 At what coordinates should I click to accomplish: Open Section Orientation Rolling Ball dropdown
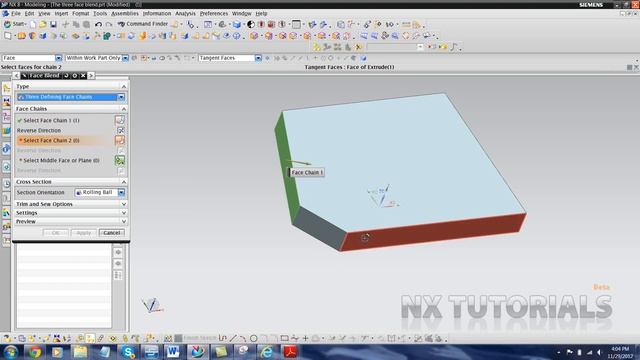121,192
